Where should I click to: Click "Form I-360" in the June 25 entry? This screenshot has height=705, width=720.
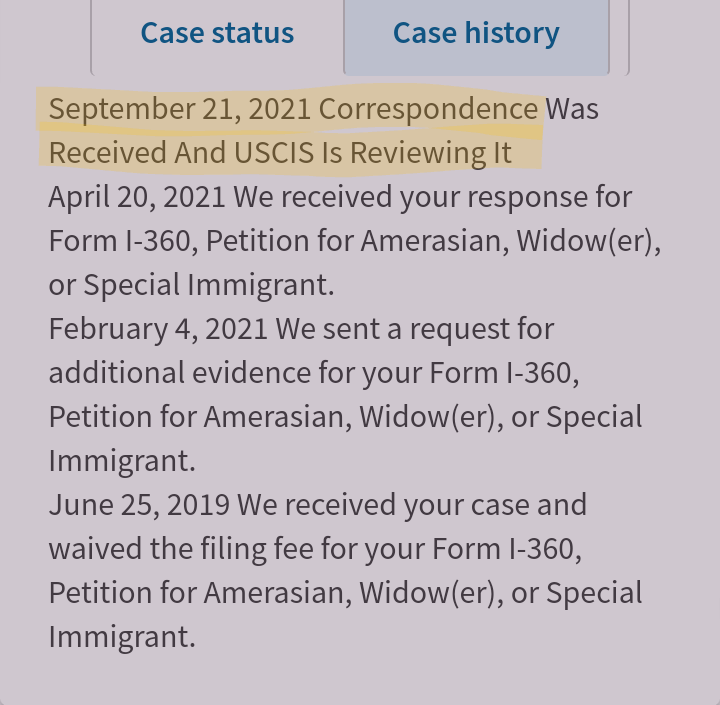[x=501, y=548]
